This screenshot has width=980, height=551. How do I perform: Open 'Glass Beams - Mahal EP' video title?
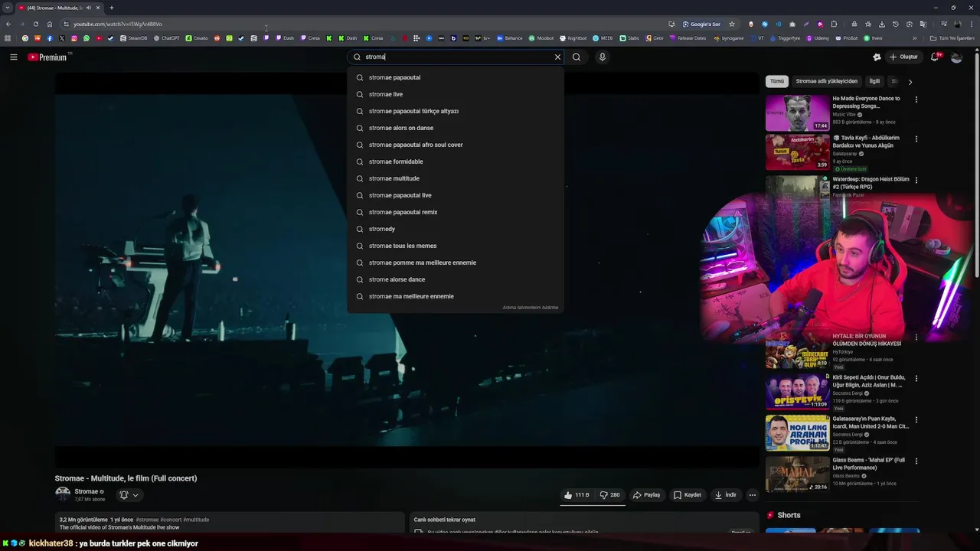click(868, 464)
